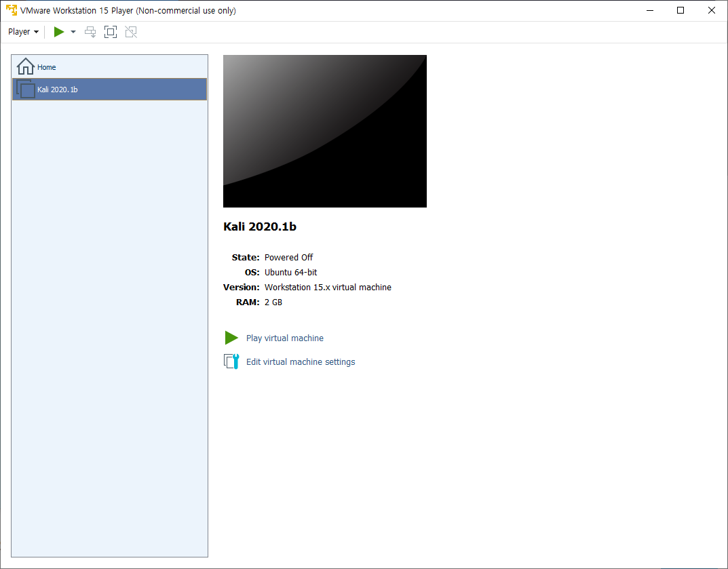728x569 pixels.
Task: Click the 'Powered Off' state value
Action: pyautogui.click(x=288, y=257)
